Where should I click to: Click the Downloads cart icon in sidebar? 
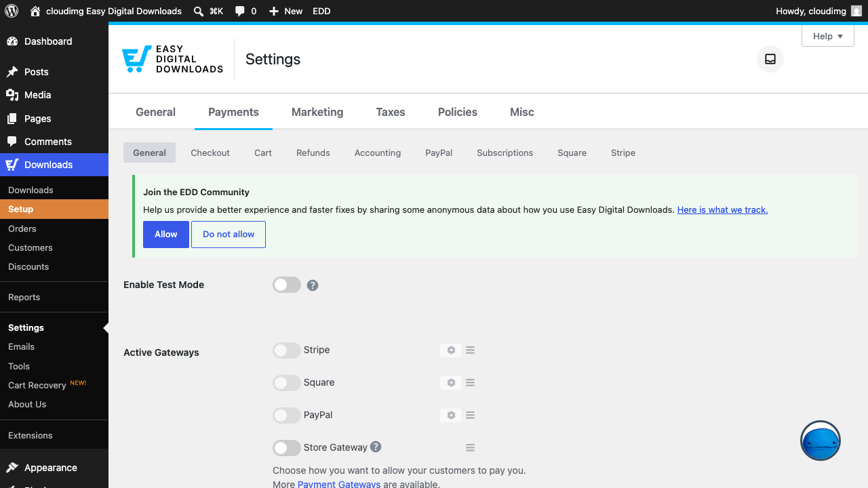click(12, 165)
